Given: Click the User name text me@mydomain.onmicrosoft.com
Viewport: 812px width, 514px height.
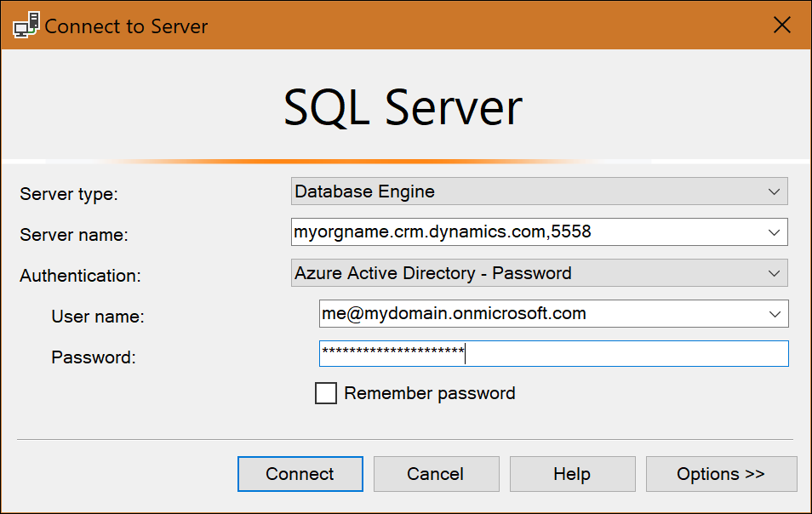Looking at the screenshot, I should click(x=454, y=313).
